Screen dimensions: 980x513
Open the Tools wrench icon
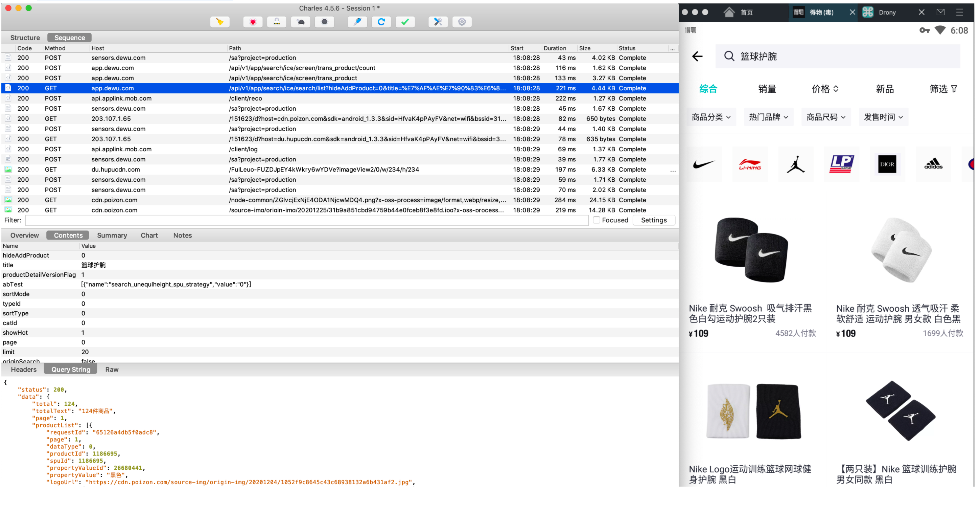click(x=438, y=22)
